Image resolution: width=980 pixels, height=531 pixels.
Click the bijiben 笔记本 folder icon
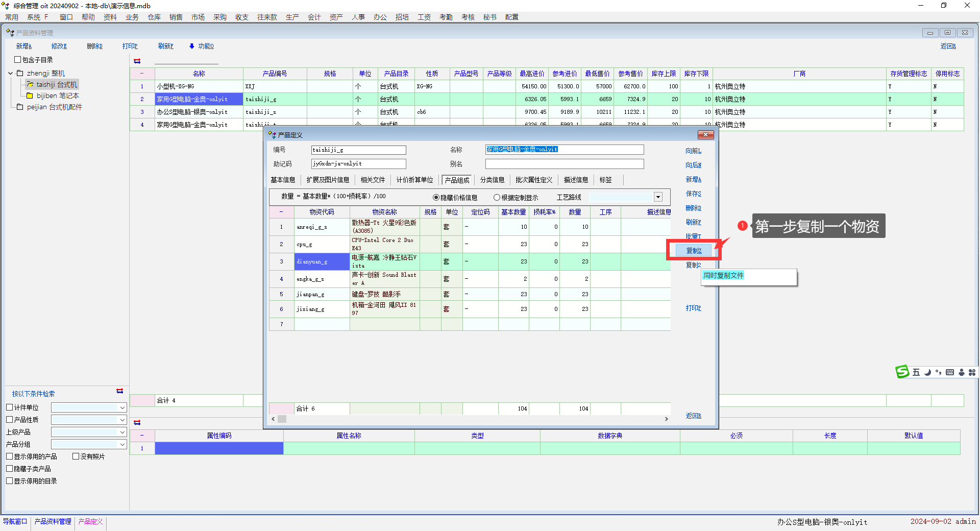click(30, 95)
